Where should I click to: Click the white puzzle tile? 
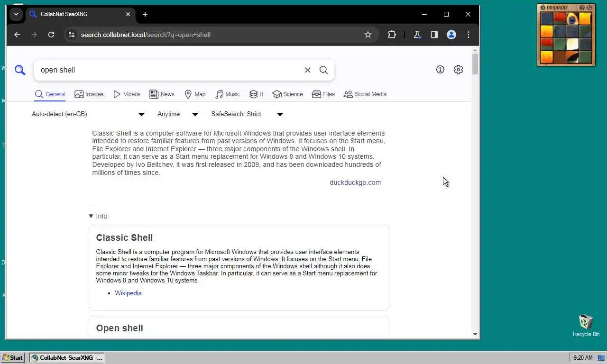click(572, 45)
